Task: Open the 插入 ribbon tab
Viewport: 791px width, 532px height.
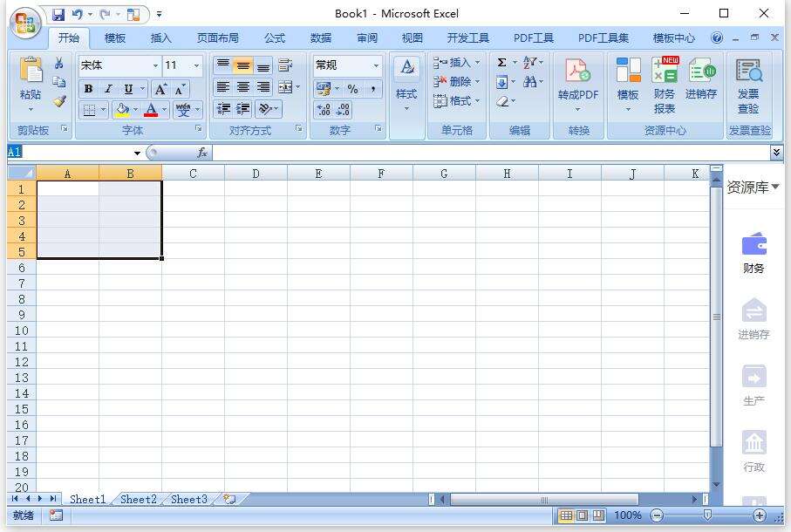Action: pos(161,38)
